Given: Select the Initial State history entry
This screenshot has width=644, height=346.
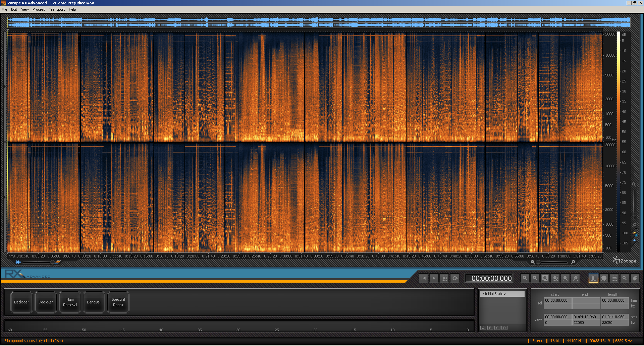Looking at the screenshot, I should [x=502, y=294].
